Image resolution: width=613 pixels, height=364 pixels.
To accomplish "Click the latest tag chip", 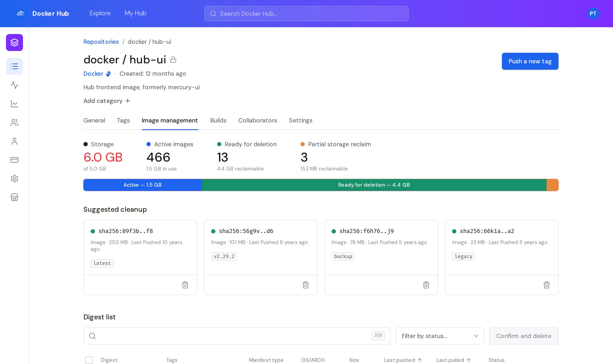I will click(x=102, y=263).
